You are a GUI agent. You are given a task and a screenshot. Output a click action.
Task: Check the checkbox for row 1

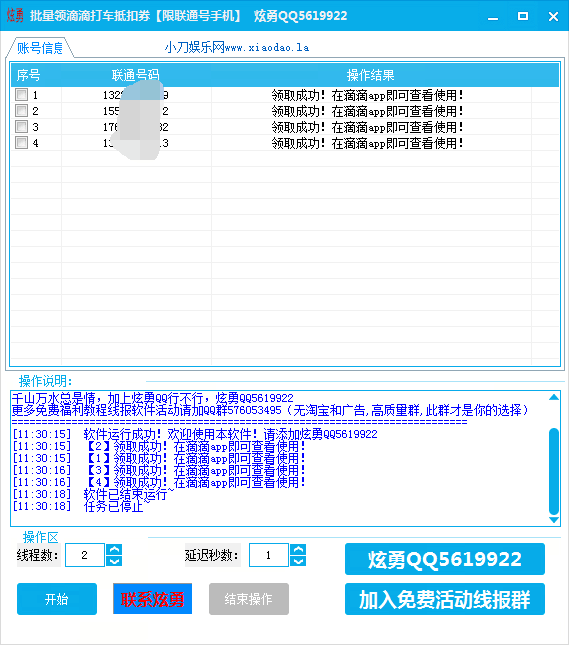pos(21,95)
